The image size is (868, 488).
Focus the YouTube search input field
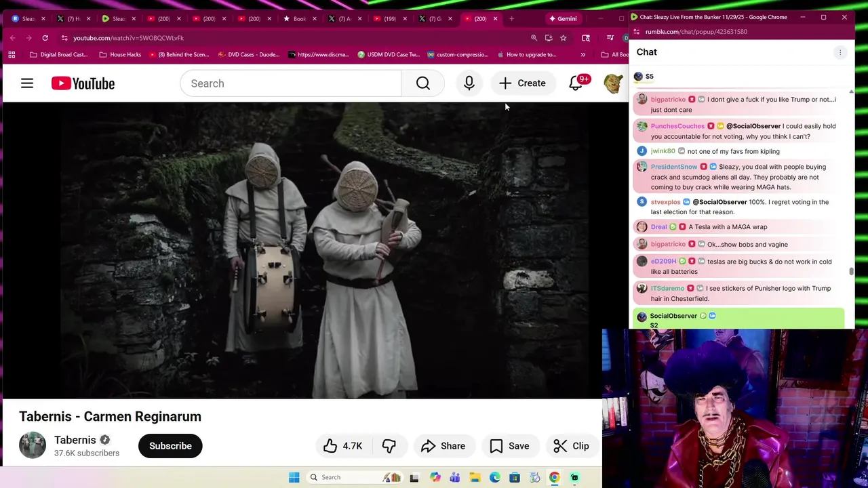(291, 83)
